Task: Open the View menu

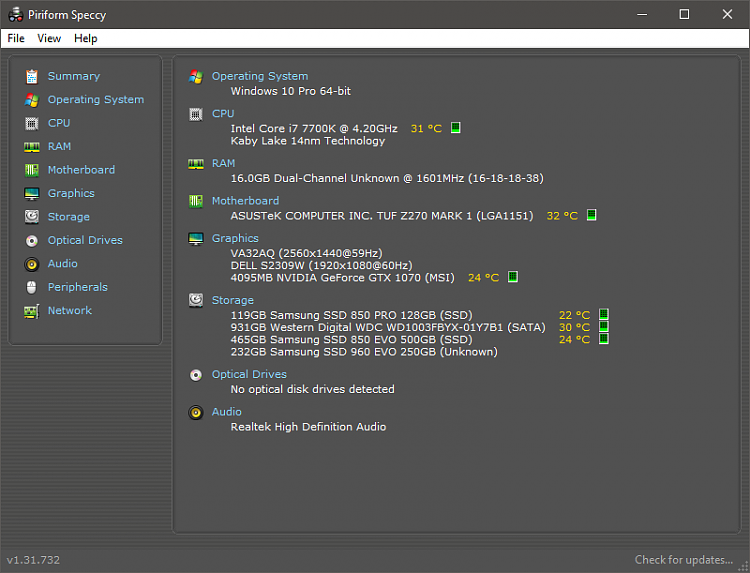Action: pyautogui.click(x=49, y=38)
